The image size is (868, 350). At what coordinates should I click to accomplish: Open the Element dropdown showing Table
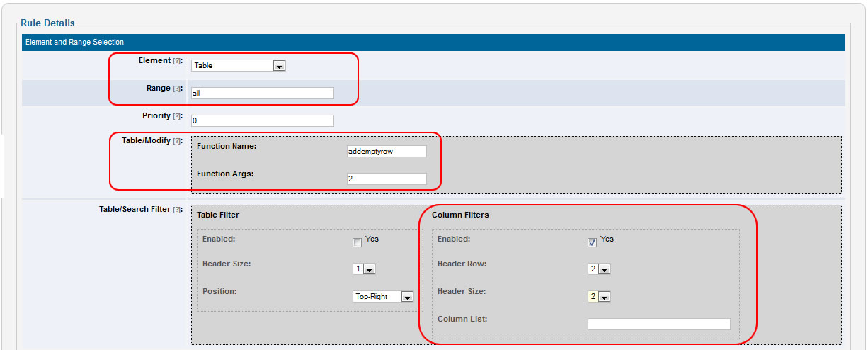coord(239,66)
